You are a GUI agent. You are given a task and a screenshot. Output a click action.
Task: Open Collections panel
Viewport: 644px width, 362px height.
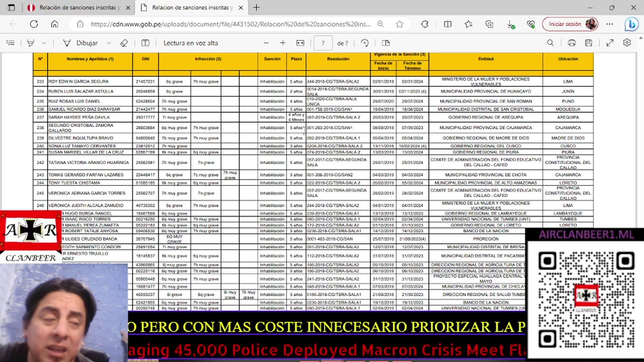pyautogui.click(x=489, y=24)
